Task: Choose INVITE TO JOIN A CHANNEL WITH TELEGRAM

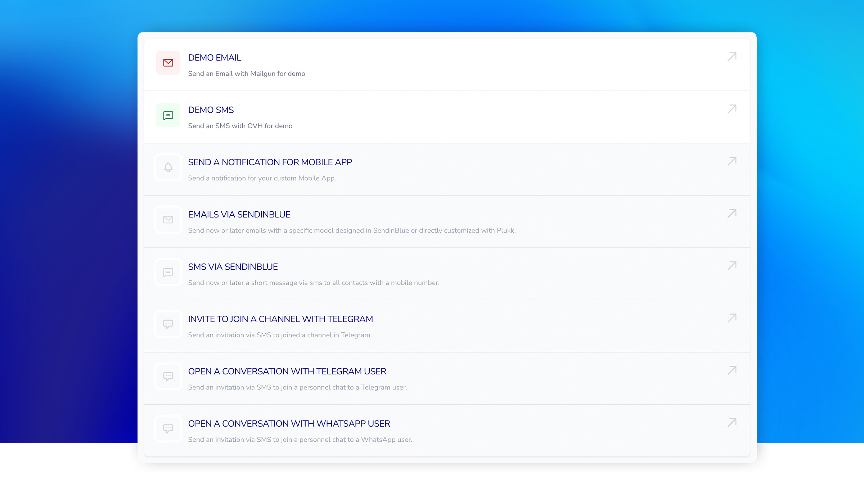Action: [x=280, y=319]
